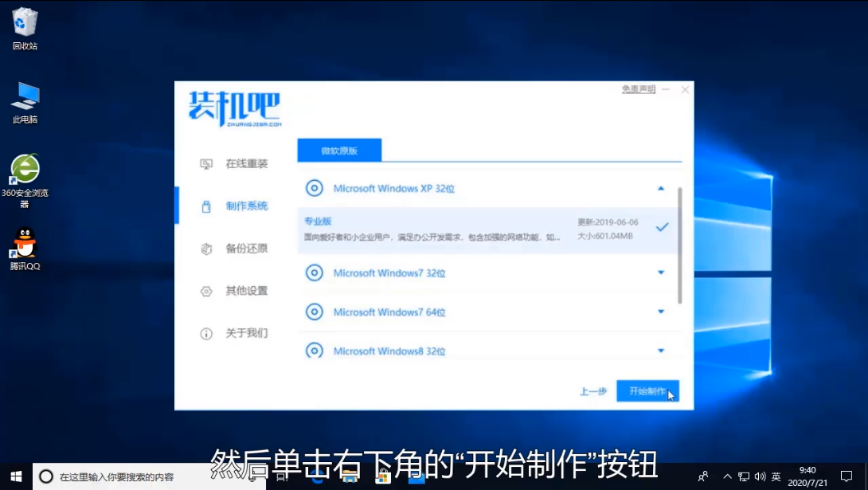Minimize the 装机吧 window
The width and height of the screenshot is (868, 490).
[666, 89]
